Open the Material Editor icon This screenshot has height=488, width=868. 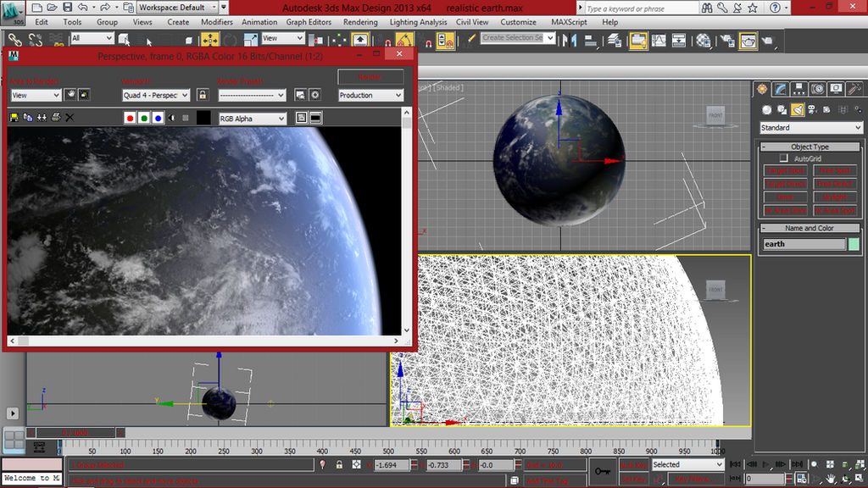[x=704, y=40]
